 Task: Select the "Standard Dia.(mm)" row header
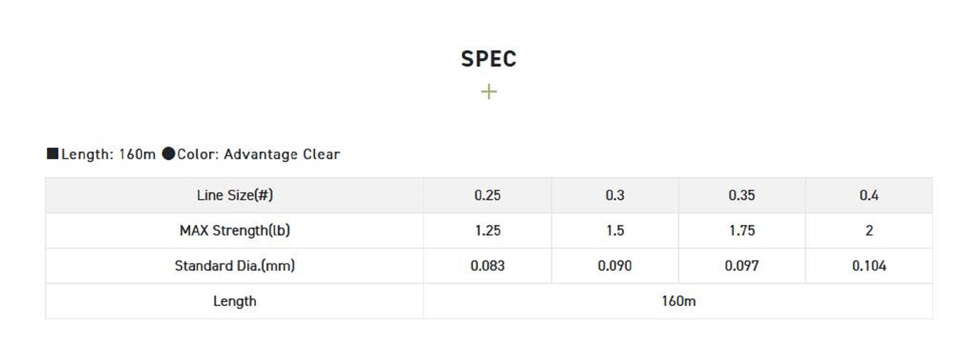point(235,266)
